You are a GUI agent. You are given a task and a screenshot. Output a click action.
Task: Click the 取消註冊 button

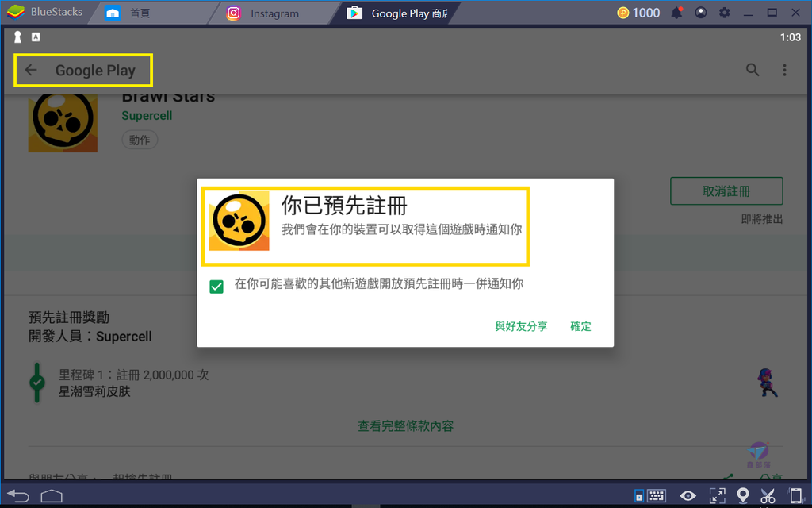726,191
